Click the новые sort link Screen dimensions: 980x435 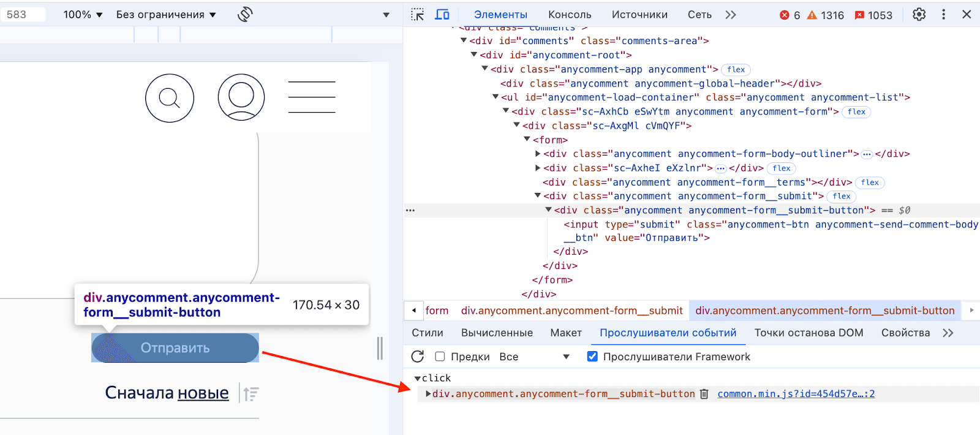(x=203, y=393)
